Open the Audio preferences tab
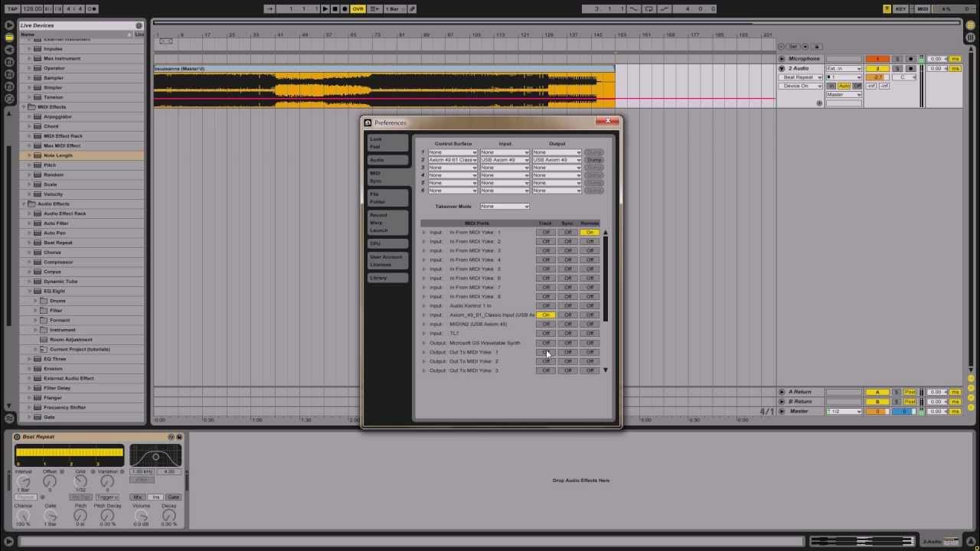The height and width of the screenshot is (551, 980). pos(387,160)
